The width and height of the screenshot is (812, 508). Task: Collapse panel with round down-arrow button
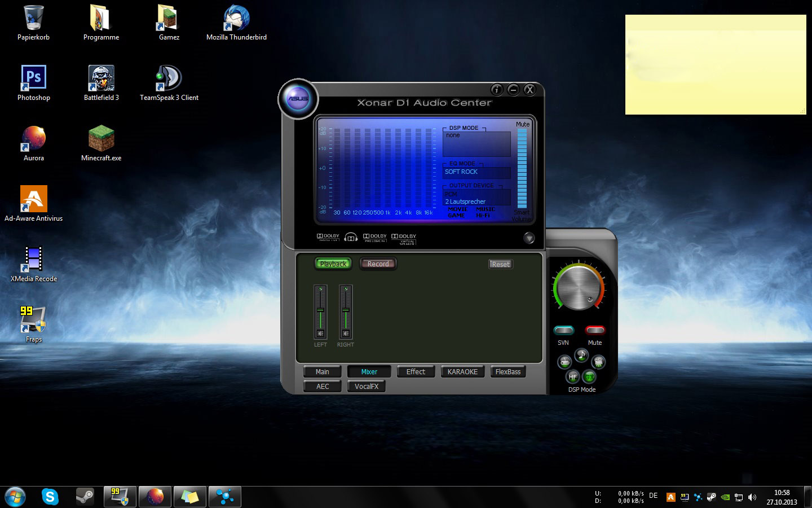tap(529, 238)
